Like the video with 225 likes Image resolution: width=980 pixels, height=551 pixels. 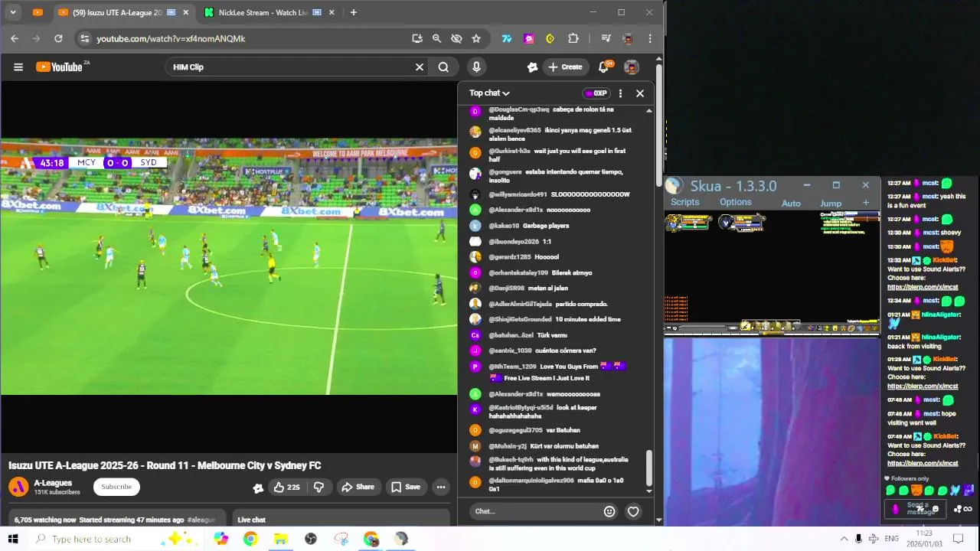click(x=286, y=487)
